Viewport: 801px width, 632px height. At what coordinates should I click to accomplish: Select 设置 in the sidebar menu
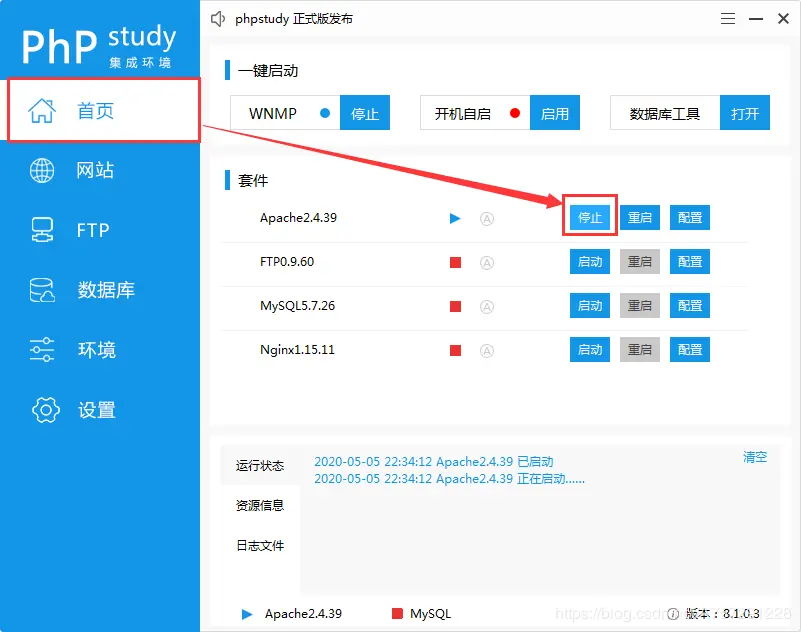click(x=97, y=410)
